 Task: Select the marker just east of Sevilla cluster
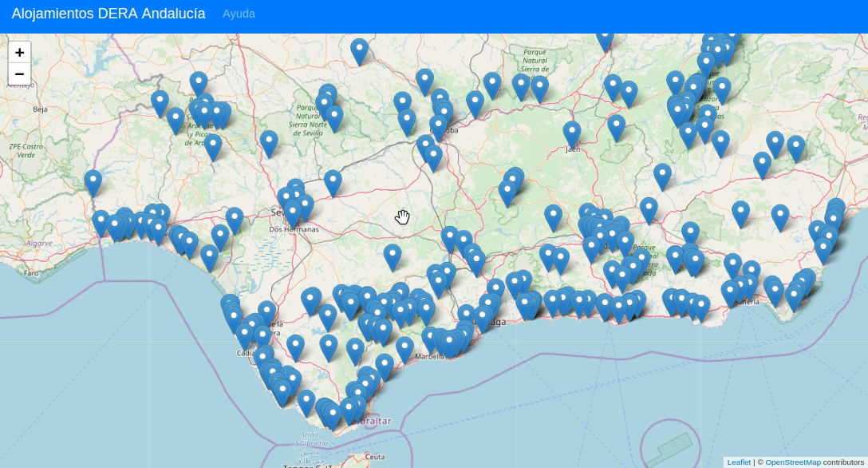(333, 180)
